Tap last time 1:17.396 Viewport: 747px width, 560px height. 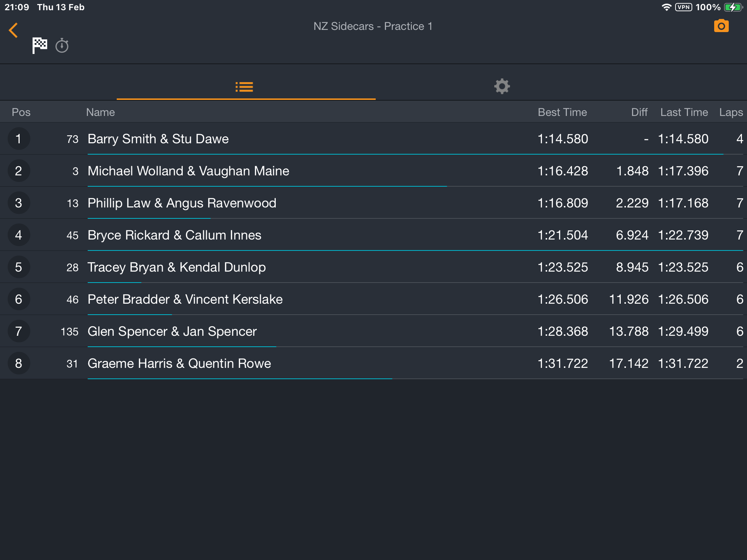[x=683, y=171]
